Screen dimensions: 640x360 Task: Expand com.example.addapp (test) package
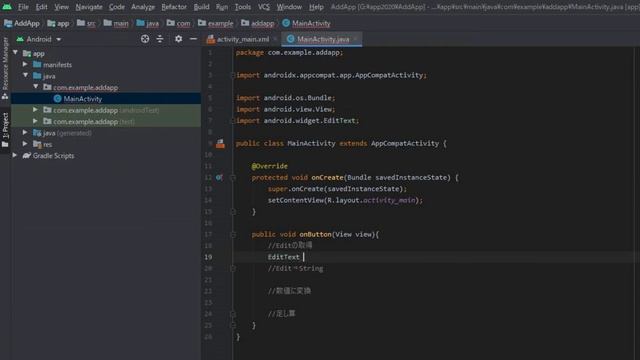pos(36,121)
